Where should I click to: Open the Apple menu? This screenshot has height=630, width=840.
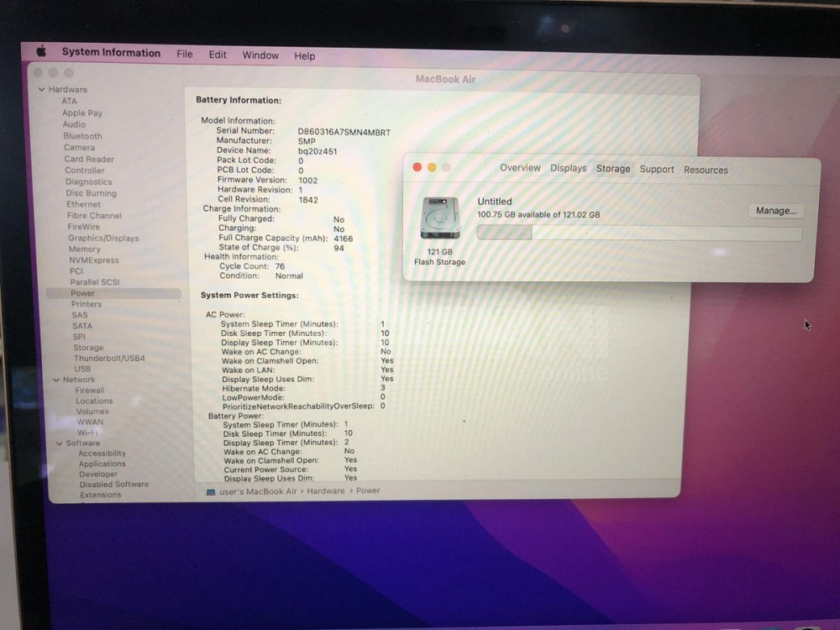coord(39,52)
